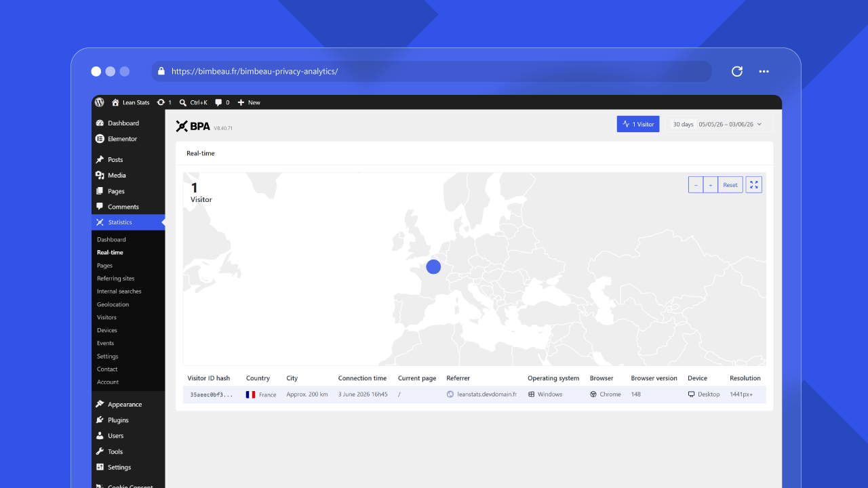Open Referring sites submenu item

116,279
